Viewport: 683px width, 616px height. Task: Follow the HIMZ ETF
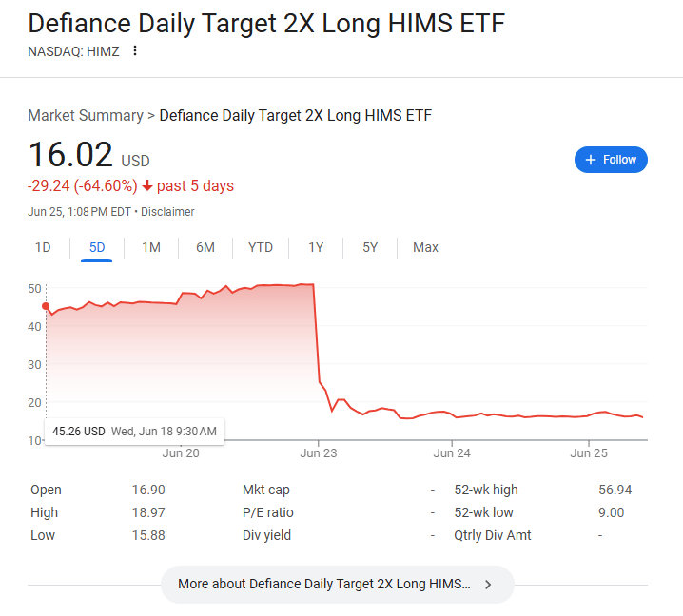tap(611, 160)
